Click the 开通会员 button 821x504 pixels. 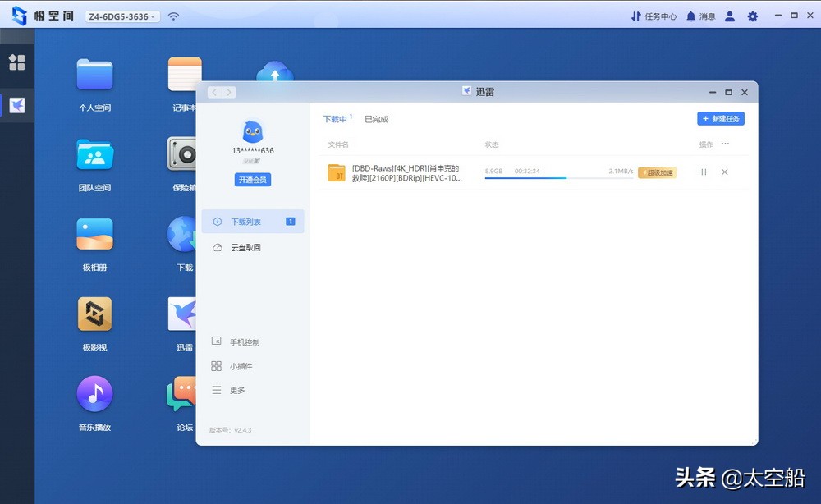click(x=253, y=180)
